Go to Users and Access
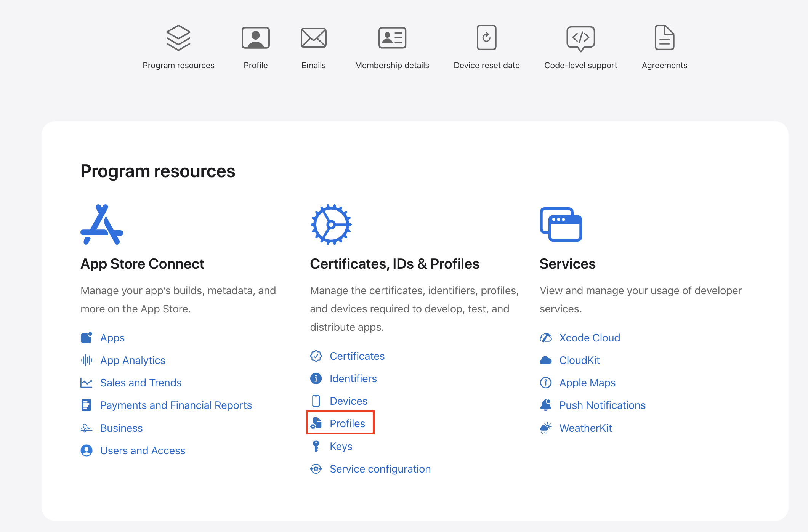Image resolution: width=808 pixels, height=532 pixels. [143, 450]
